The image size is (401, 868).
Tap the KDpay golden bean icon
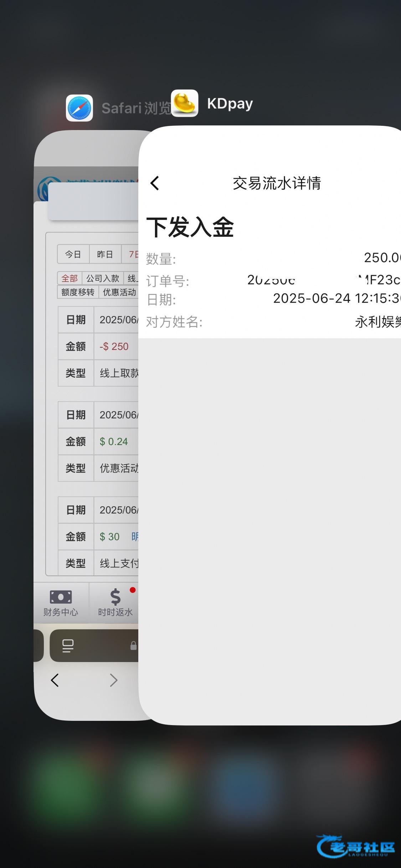(185, 103)
